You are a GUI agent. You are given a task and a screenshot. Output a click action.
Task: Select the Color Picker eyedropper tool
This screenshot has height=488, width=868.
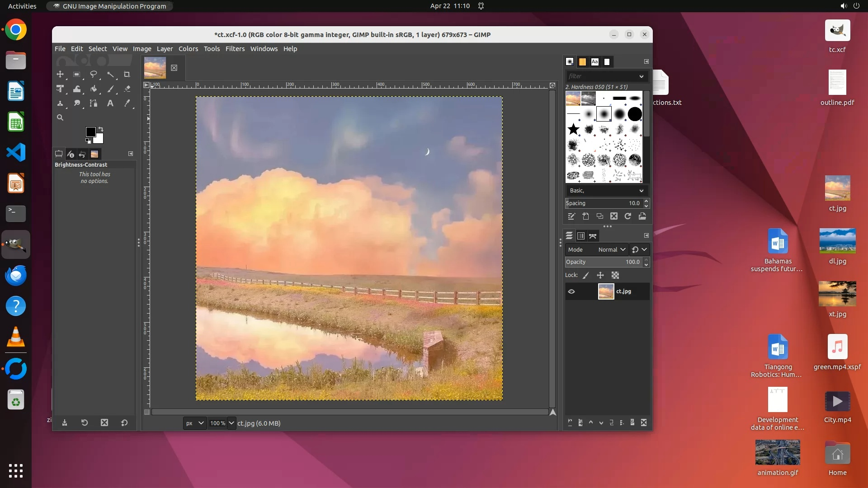point(127,103)
